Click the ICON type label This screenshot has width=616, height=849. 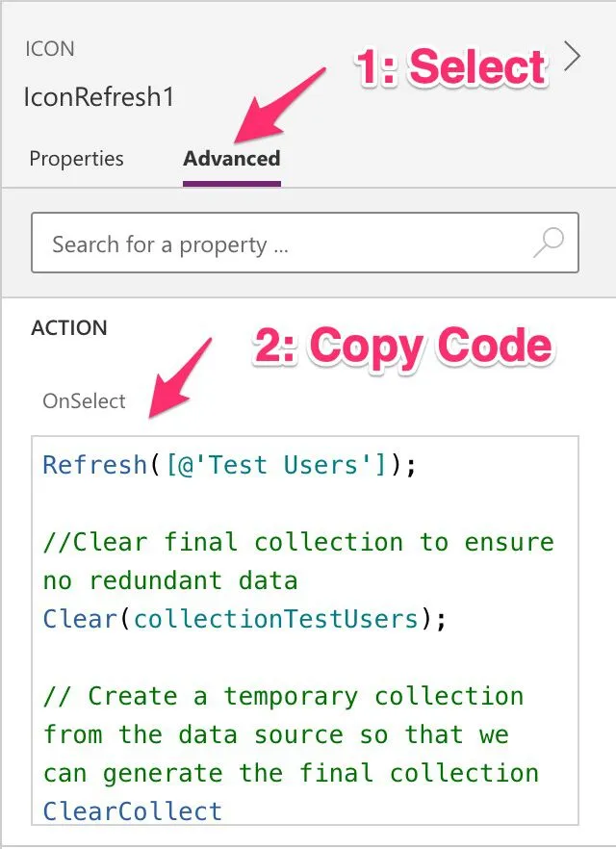click(50, 49)
